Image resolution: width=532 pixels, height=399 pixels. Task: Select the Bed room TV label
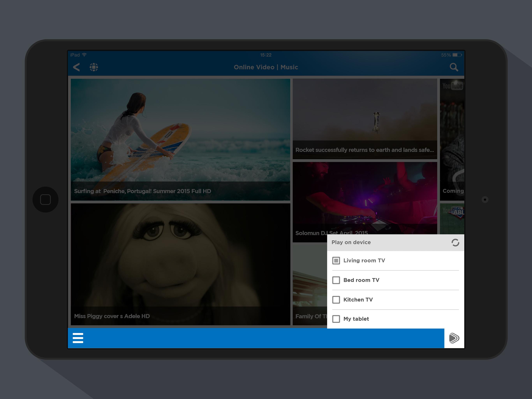tap(361, 280)
